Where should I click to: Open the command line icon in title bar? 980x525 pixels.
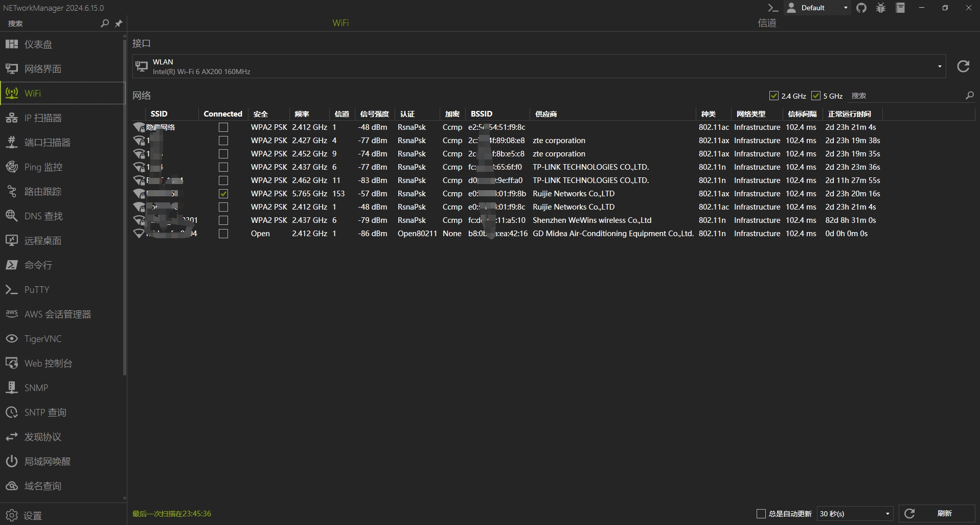pyautogui.click(x=772, y=8)
